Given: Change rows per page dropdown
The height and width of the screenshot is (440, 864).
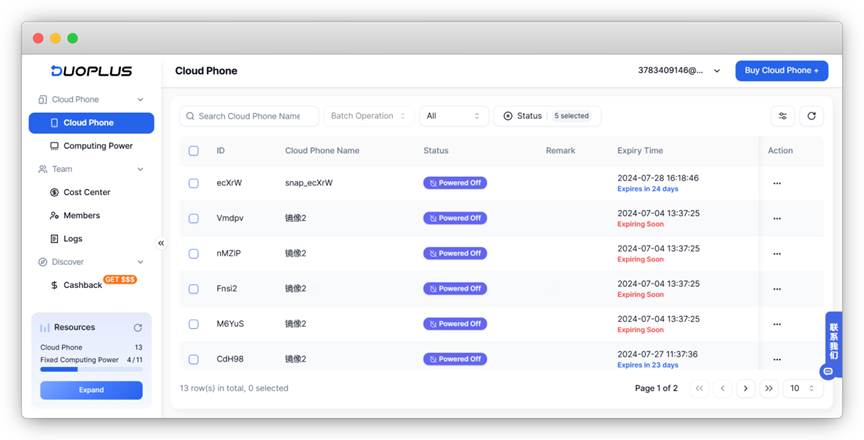Looking at the screenshot, I should pos(802,388).
